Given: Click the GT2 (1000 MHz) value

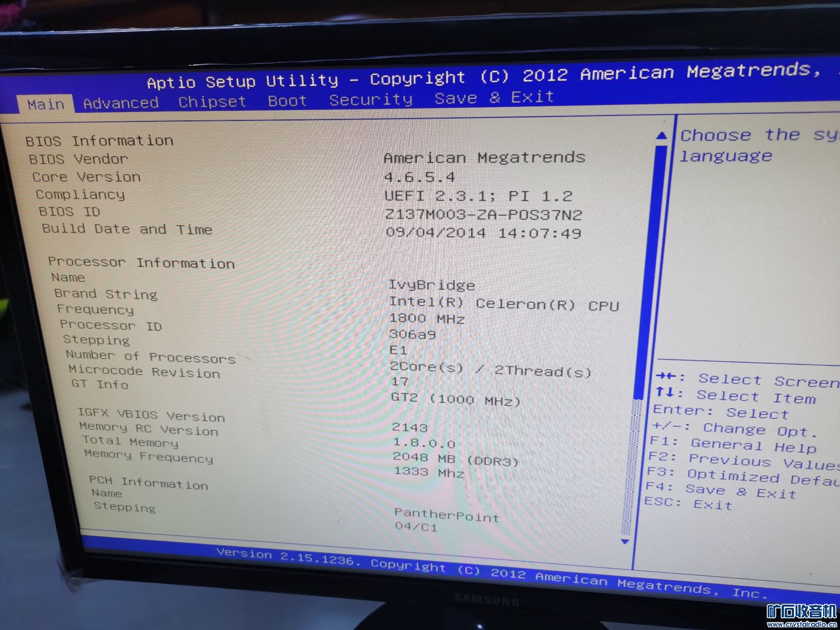Looking at the screenshot, I should [x=455, y=399].
